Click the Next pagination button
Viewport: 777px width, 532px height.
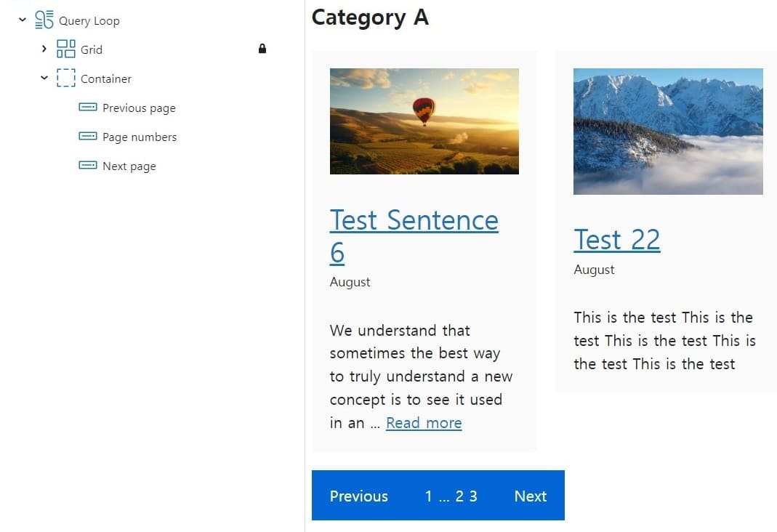(531, 496)
